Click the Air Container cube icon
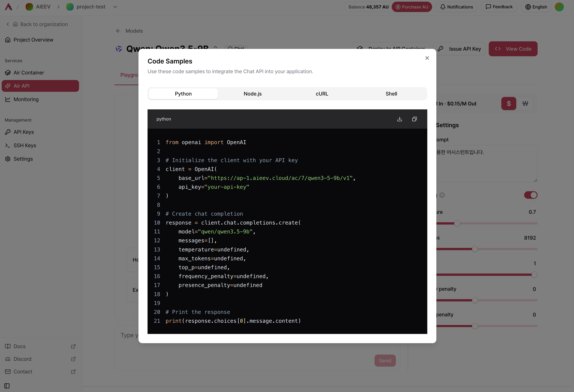 (8, 73)
